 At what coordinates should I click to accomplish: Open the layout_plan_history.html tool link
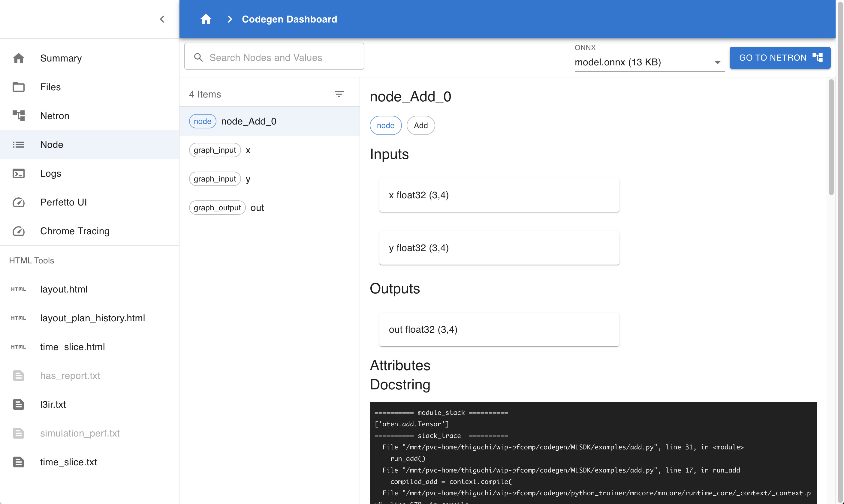92,318
